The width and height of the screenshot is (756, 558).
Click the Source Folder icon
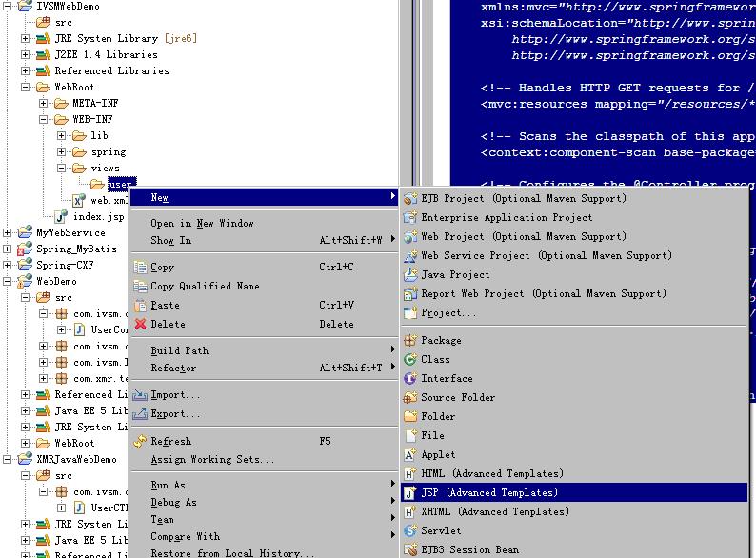coord(409,397)
